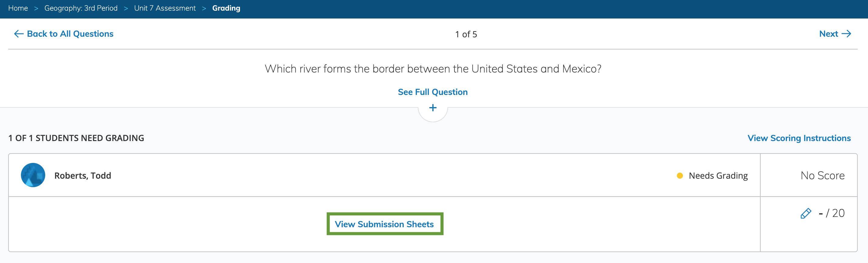Viewport: 868px width, 263px height.
Task: Open Unit 7 Assessment breadcrumb
Action: point(165,8)
